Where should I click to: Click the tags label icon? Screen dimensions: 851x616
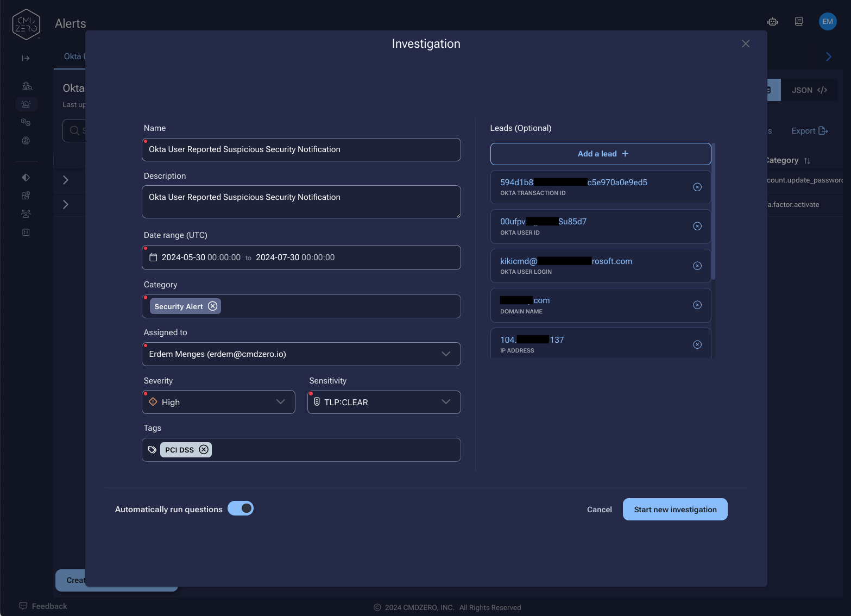click(152, 450)
